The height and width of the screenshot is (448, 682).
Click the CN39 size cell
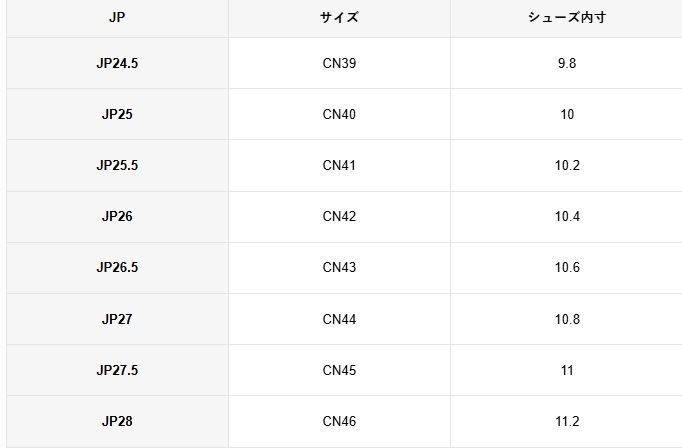coord(339,63)
